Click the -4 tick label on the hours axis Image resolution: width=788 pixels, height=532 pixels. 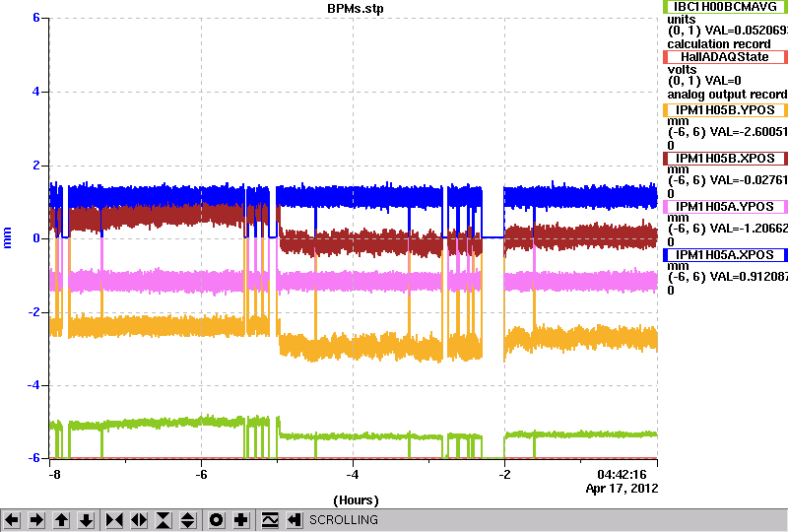(352, 475)
